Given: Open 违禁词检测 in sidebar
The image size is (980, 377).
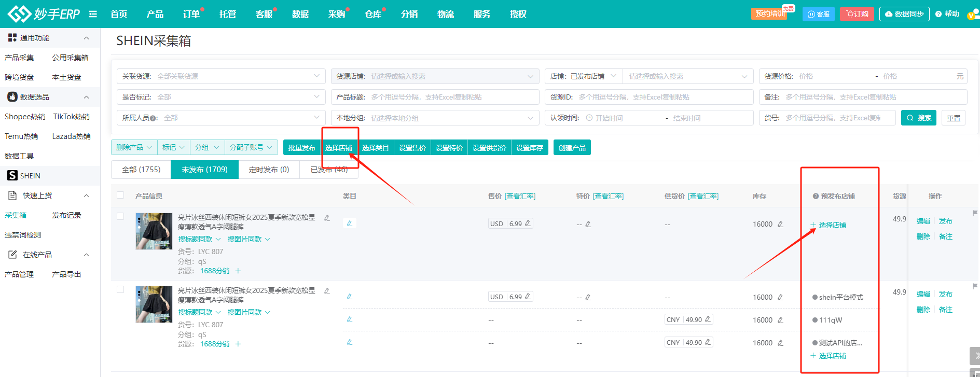Looking at the screenshot, I should pyautogui.click(x=23, y=235).
